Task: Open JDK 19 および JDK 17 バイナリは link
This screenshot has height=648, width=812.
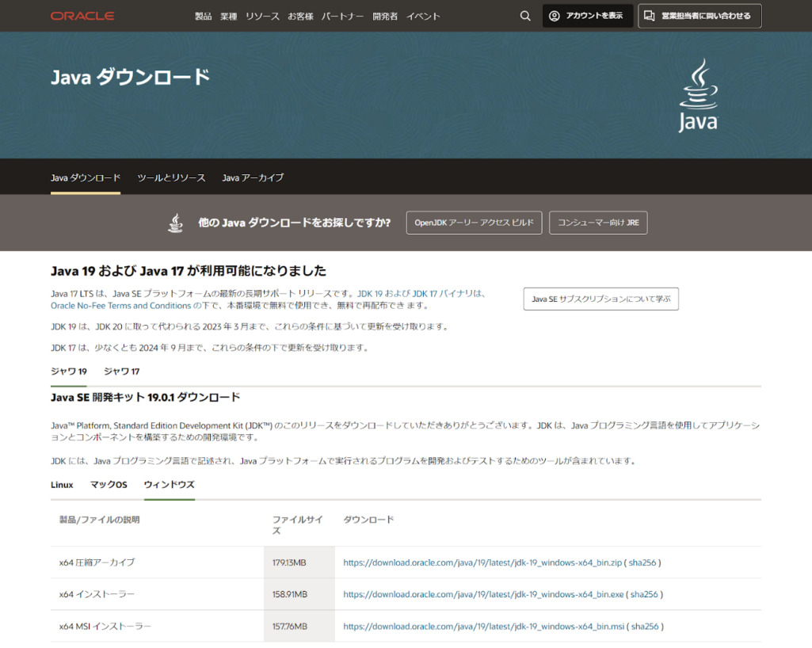Action: tap(421, 294)
